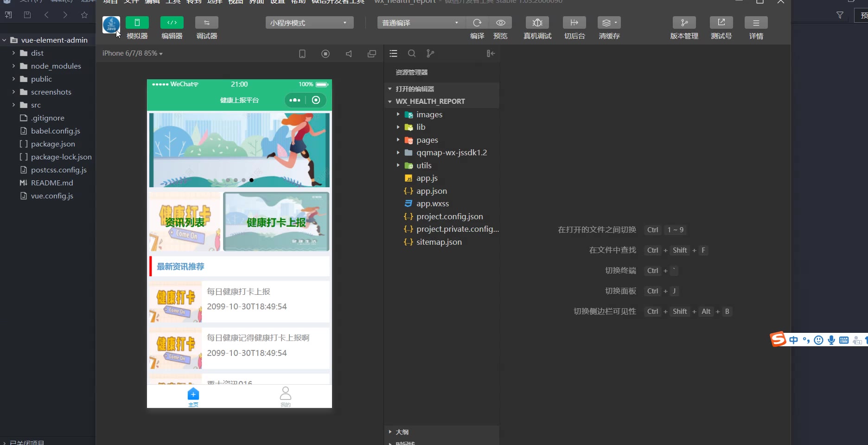Open vue.config.js in background editor
Viewport: 868px width, 445px height.
point(48,196)
